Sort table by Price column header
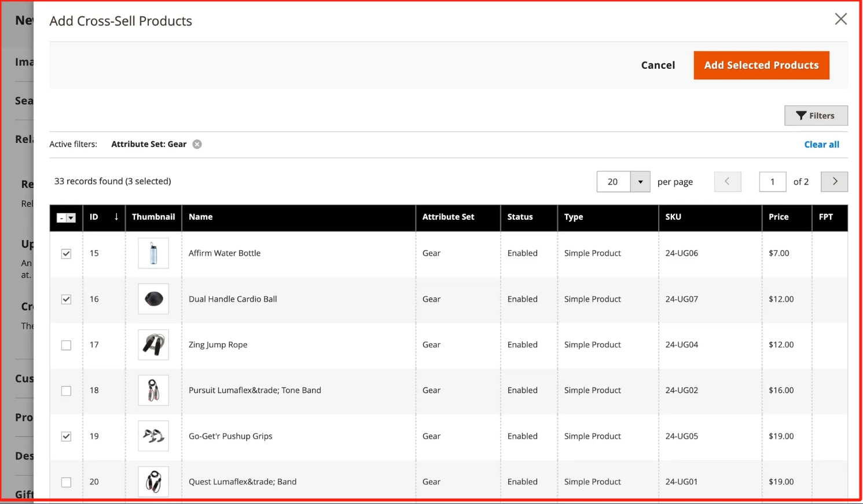This screenshot has height=504, width=863. coord(778,217)
